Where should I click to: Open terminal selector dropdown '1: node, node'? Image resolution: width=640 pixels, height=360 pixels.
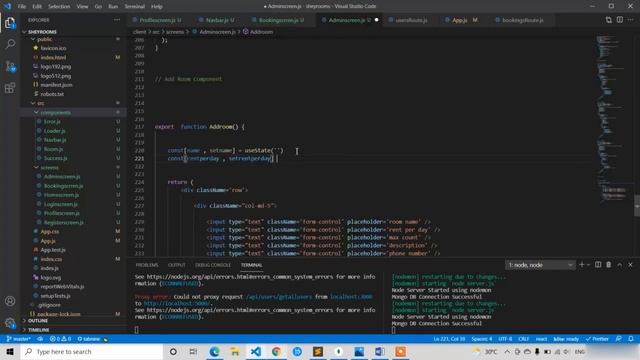pos(540,265)
